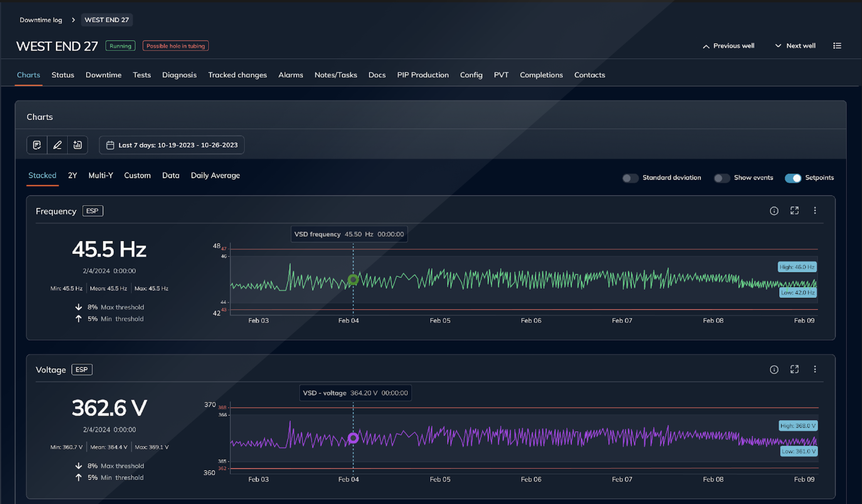Click the notes icon in Charts toolbar
This screenshot has width=862, height=504.
37,145
